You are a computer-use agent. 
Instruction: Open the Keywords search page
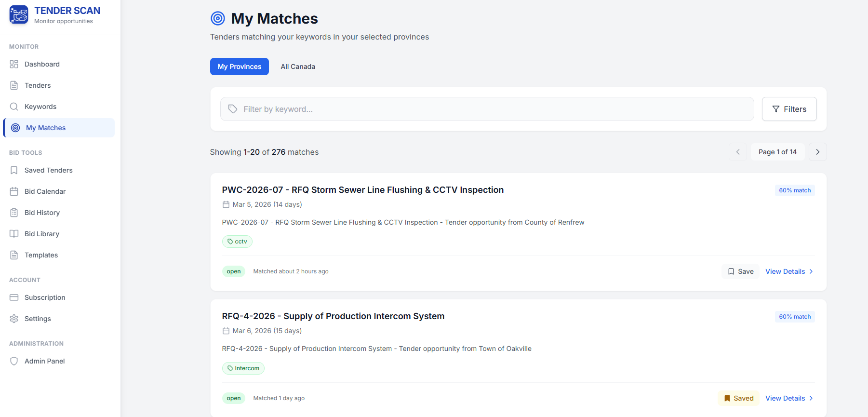40,107
